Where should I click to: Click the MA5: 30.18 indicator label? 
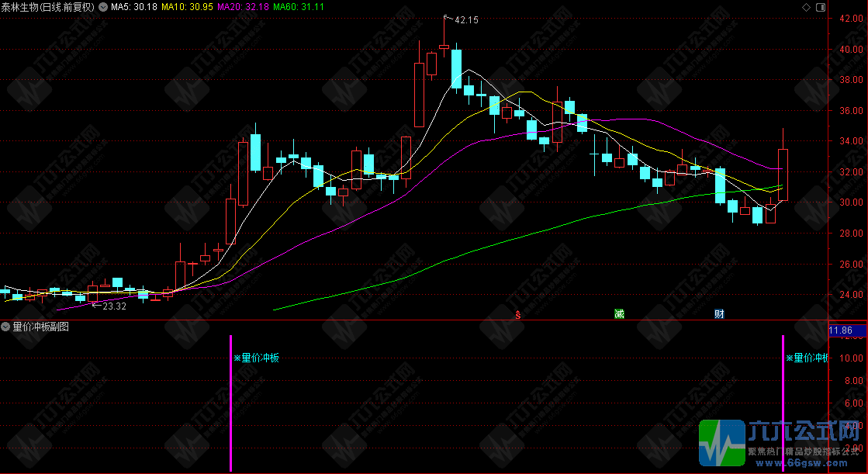pos(134,7)
